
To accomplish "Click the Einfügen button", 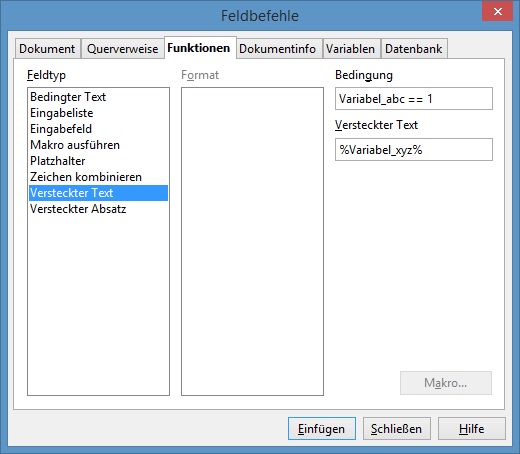I will point(322,429).
